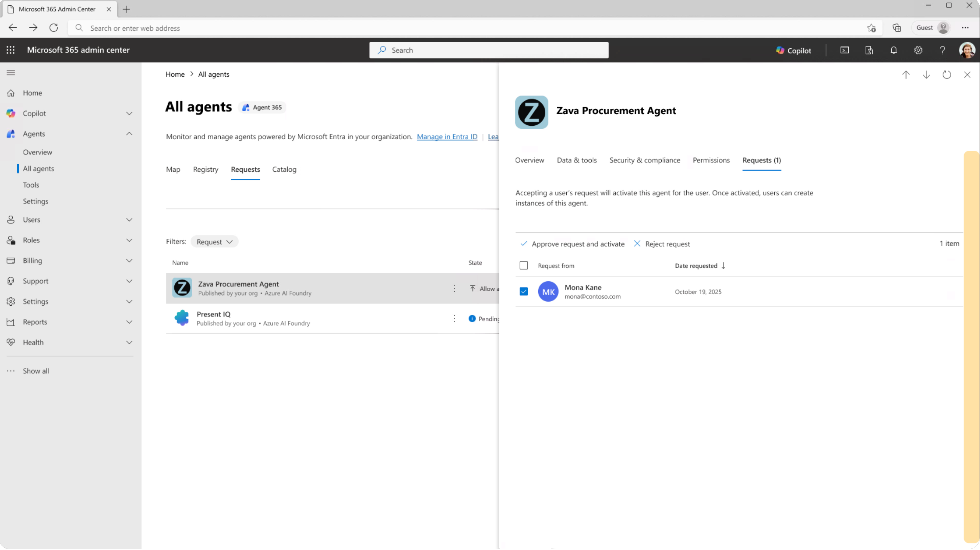The height and width of the screenshot is (550, 980).
Task: Click the Present IQ agent icon
Action: [182, 318]
